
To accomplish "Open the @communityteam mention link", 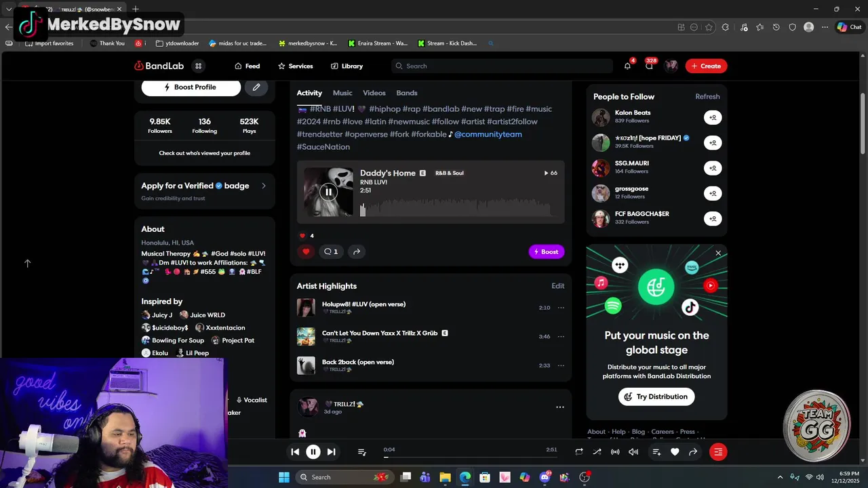I will pos(488,134).
